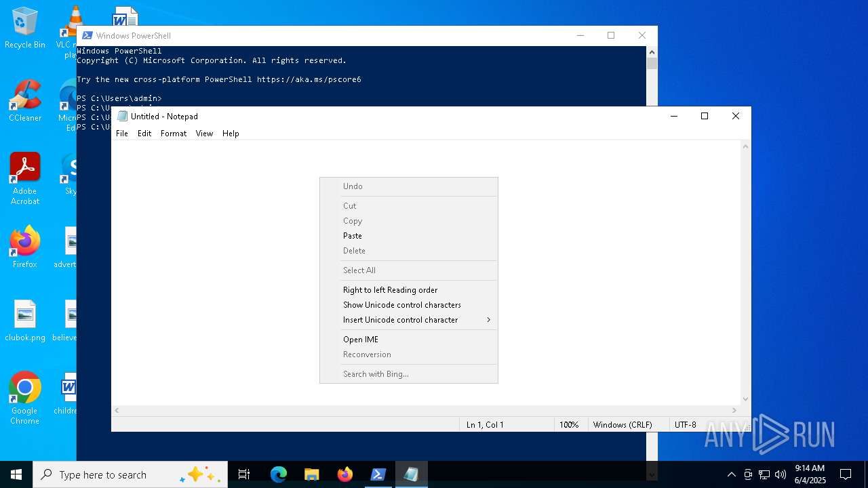Minimize the Notepad window
The width and height of the screenshot is (868, 488).
click(x=673, y=116)
